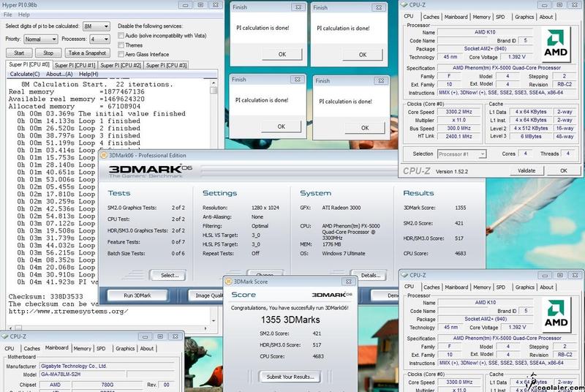Viewport: 585px width, 392px height.
Task: Open the Priority Normal dropdown
Action: tap(41, 39)
